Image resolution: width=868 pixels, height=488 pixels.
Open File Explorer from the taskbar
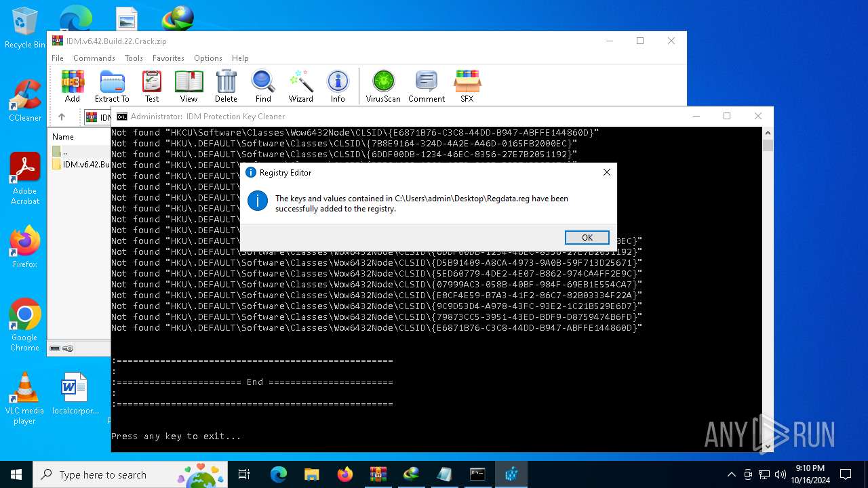[x=311, y=474]
